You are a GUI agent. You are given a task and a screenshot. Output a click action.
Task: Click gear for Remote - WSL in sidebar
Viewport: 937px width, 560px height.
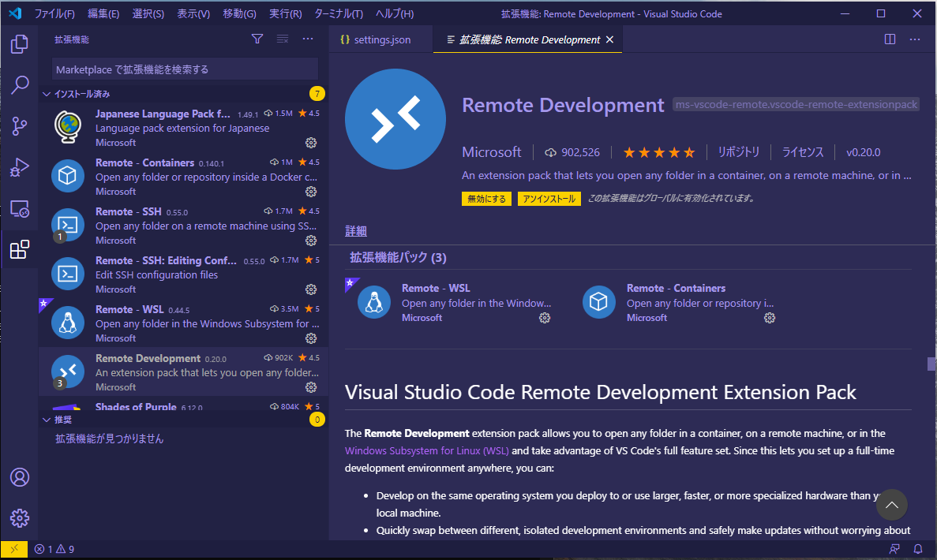(x=311, y=338)
